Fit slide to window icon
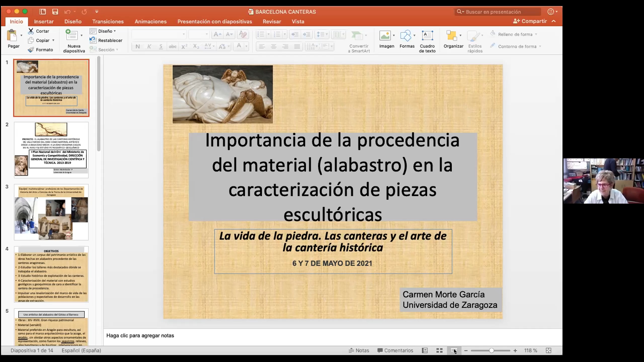644x362 pixels. [x=549, y=350]
